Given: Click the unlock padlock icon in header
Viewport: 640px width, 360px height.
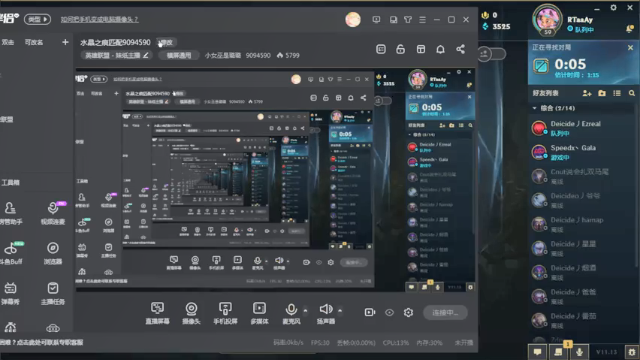Looking at the screenshot, I should [400, 49].
